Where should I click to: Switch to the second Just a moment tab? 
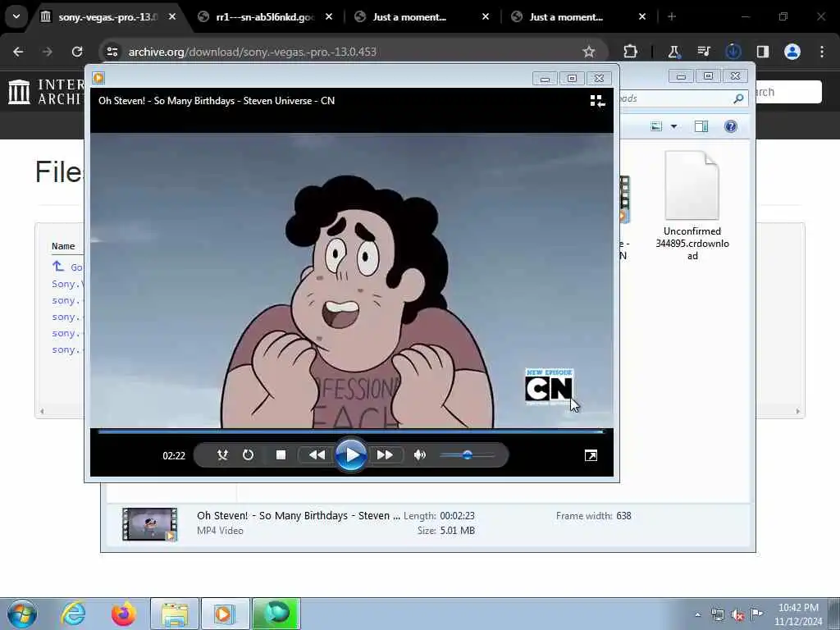(x=566, y=17)
